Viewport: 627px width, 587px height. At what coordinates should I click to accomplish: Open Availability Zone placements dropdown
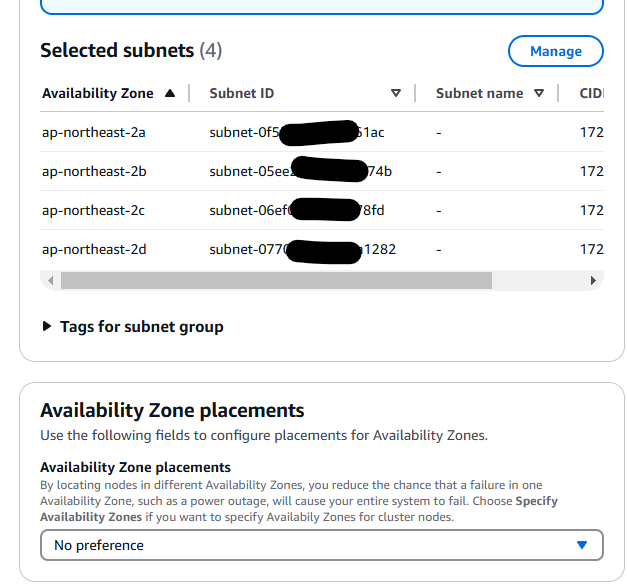(321, 545)
